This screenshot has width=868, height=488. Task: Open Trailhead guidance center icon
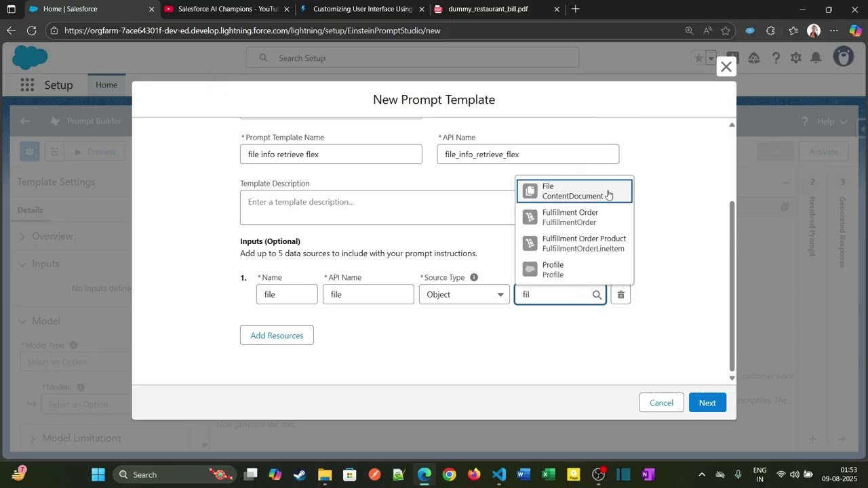(x=754, y=58)
